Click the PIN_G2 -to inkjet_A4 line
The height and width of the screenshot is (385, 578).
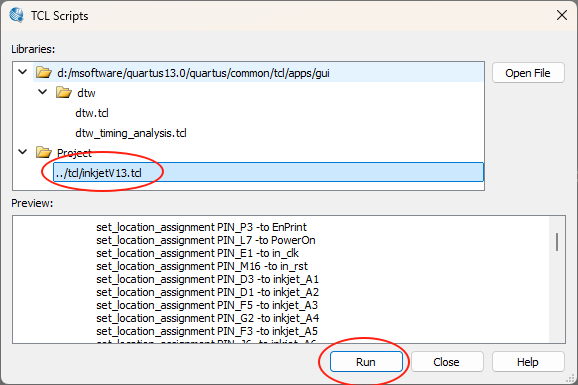[208, 318]
